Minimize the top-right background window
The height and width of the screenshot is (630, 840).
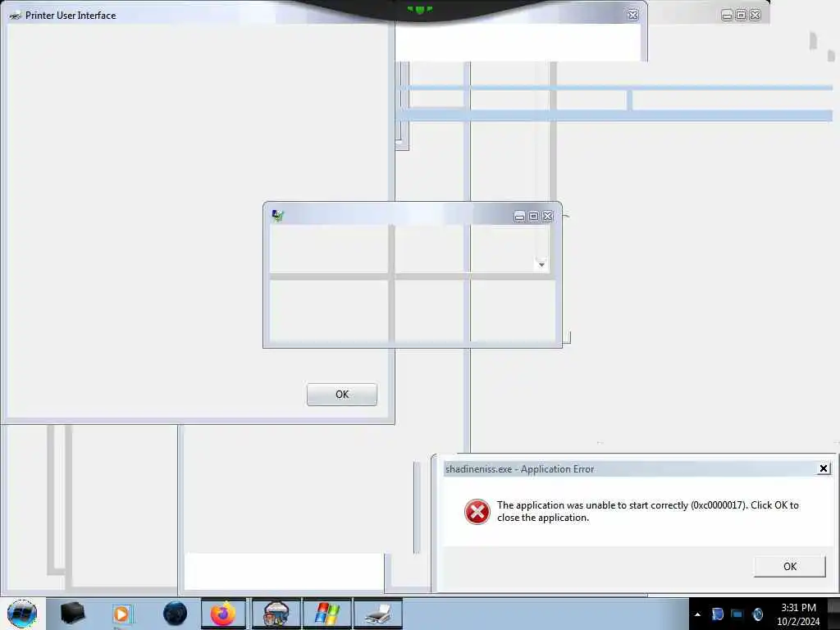tap(727, 15)
